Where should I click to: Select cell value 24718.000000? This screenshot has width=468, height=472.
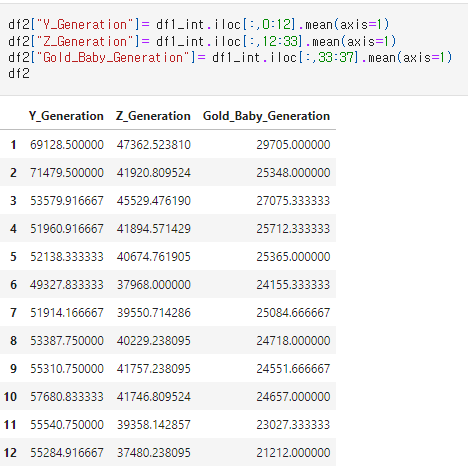click(x=293, y=341)
